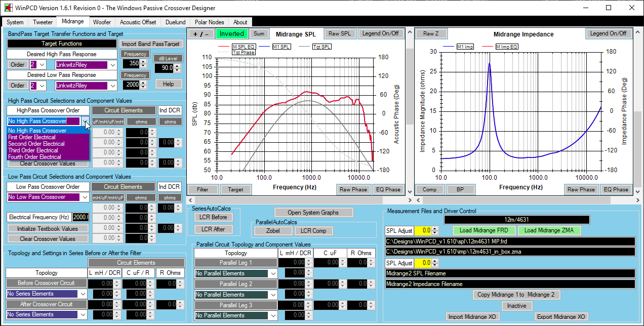This screenshot has height=326, width=644.
Task: Expand the Parallel Leg 1 topology dropdown
Action: tap(273, 273)
